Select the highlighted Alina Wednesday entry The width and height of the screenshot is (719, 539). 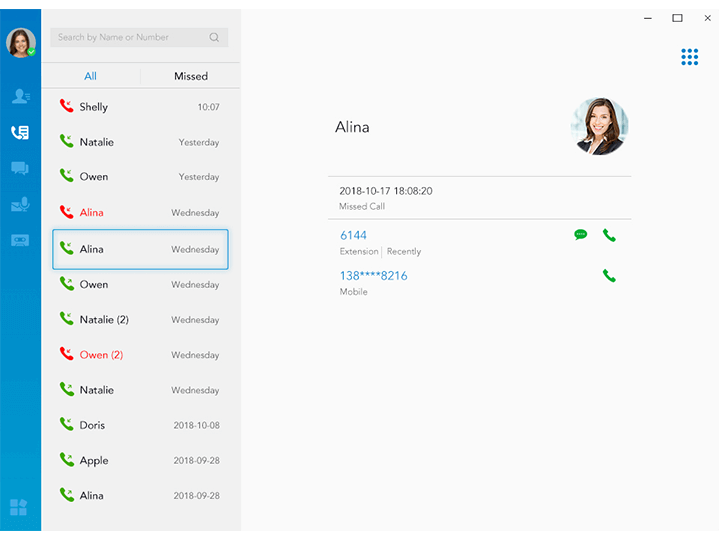(140, 249)
